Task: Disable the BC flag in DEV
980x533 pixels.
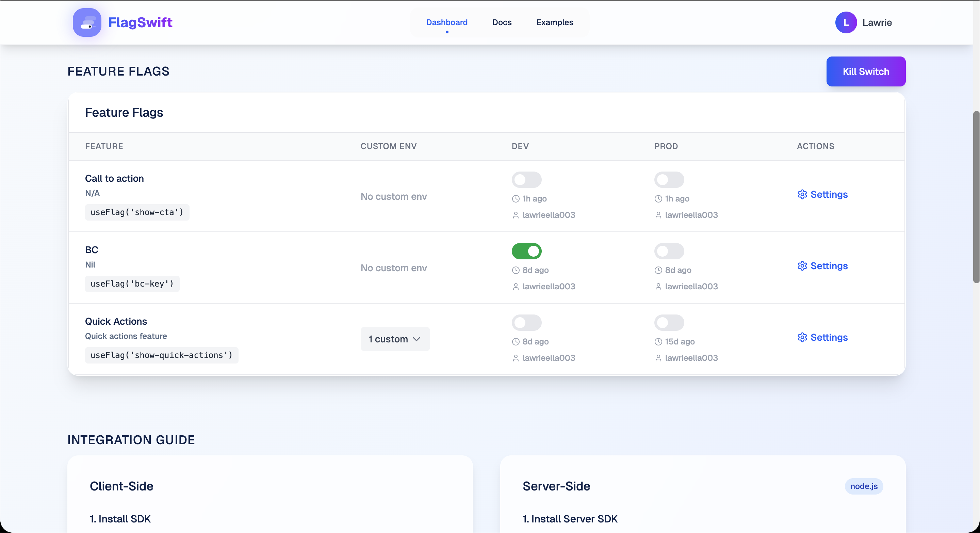Action: [x=526, y=251]
